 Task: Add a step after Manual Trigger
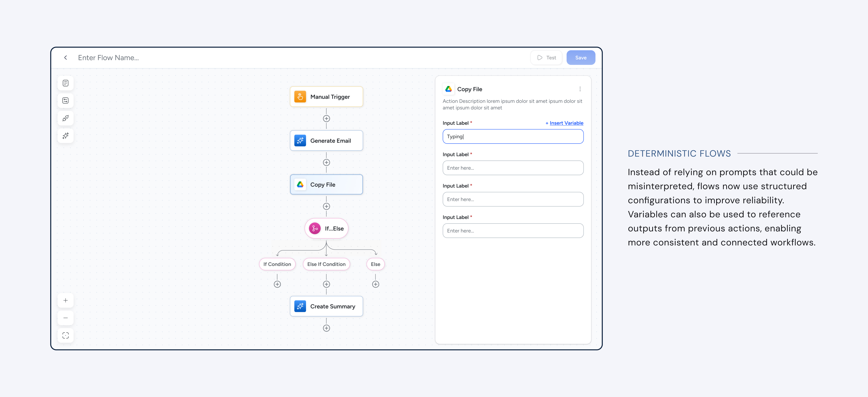326,118
